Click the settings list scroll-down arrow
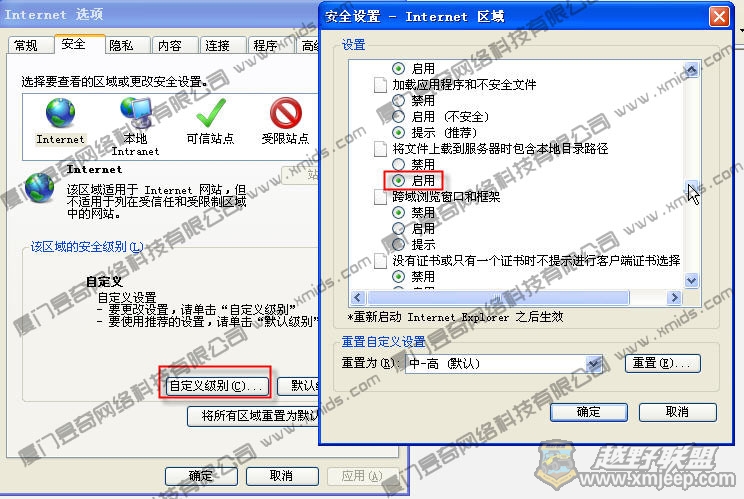The height and width of the screenshot is (499, 744). tap(690, 281)
